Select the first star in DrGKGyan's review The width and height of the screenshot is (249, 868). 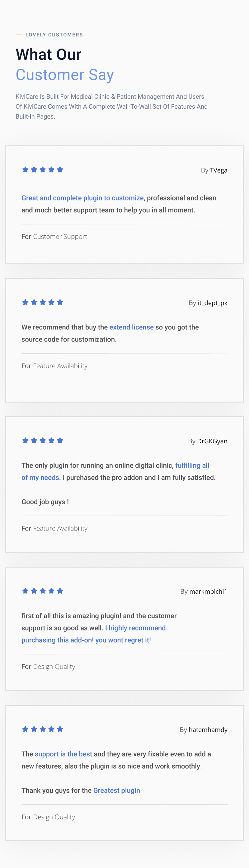[x=25, y=441]
